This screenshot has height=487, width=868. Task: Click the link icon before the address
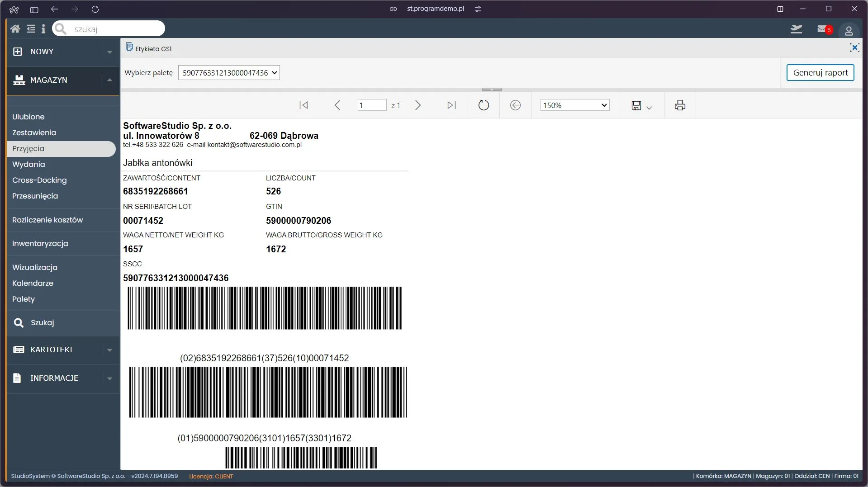394,9
